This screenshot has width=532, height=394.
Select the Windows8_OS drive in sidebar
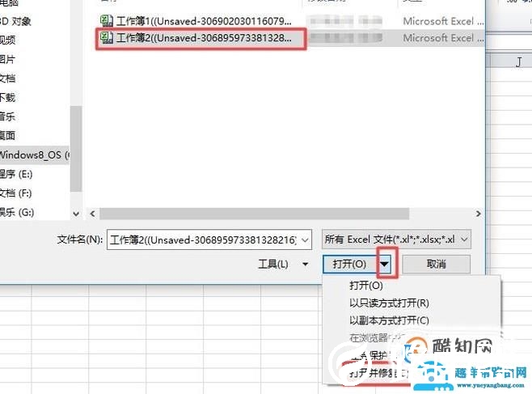[35, 155]
